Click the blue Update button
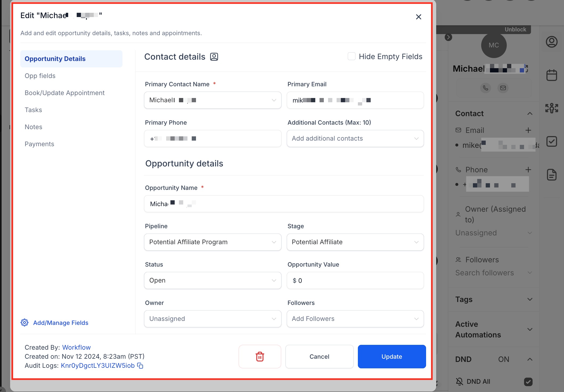 tap(391, 357)
